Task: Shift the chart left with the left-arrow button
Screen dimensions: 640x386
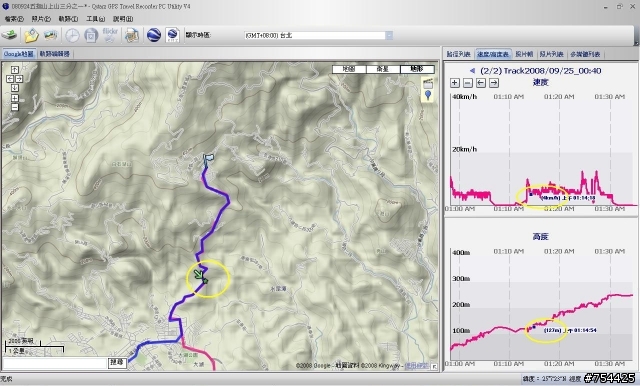Action: coord(481,83)
